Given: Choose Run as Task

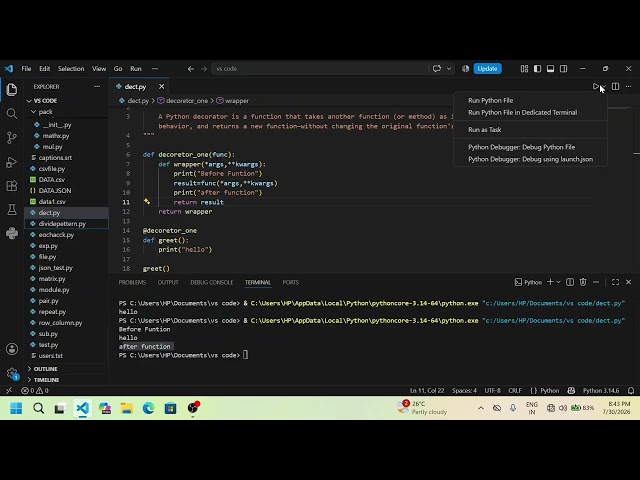Looking at the screenshot, I should [x=484, y=129].
